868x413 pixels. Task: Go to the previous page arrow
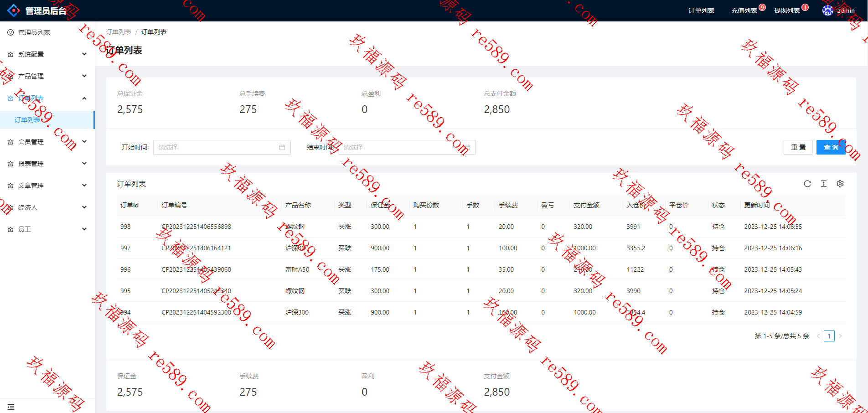pos(818,336)
